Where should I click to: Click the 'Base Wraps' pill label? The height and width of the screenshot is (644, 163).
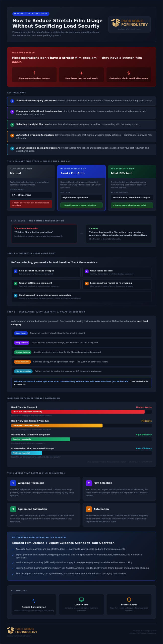[x=21, y=333]
